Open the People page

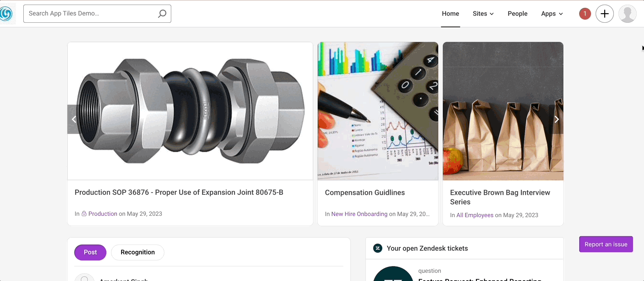tap(517, 14)
